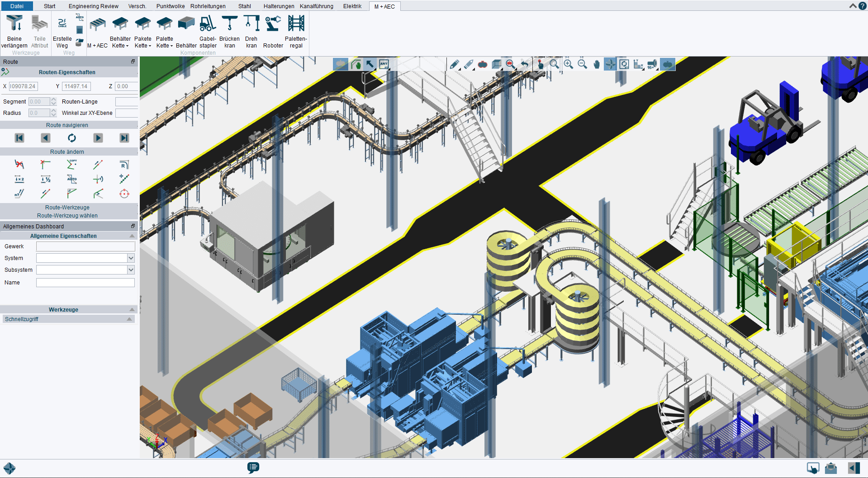The width and height of the screenshot is (868, 478).
Task: Expand the Behälter Kette dropdown
Action: [x=120, y=43]
